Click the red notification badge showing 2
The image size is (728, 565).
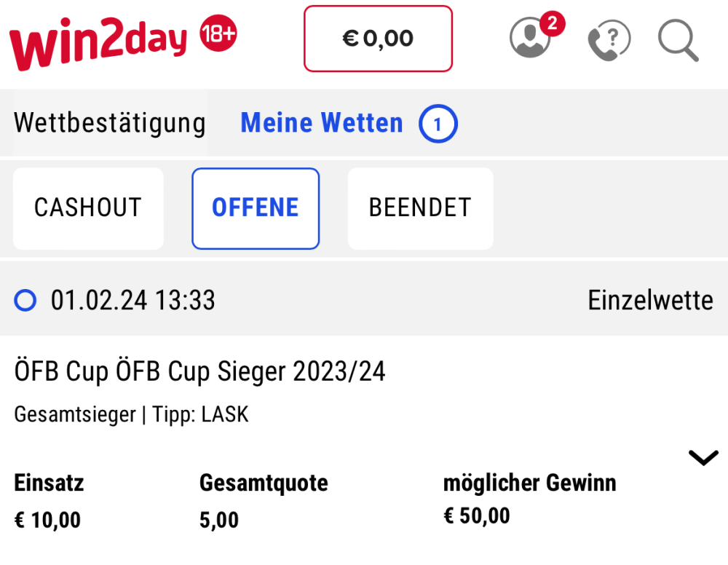coord(553,23)
